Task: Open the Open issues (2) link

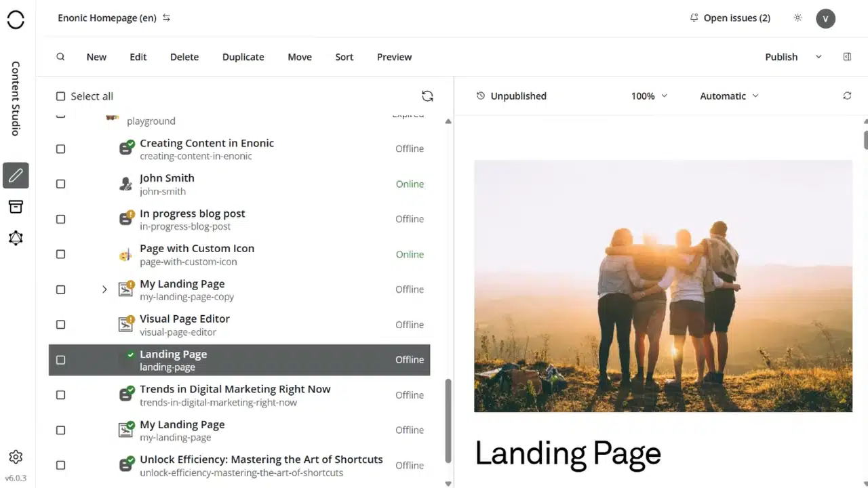Action: pos(730,18)
